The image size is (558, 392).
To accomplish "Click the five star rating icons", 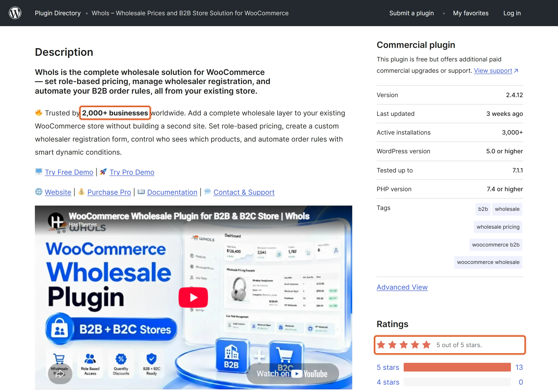I will 404,345.
